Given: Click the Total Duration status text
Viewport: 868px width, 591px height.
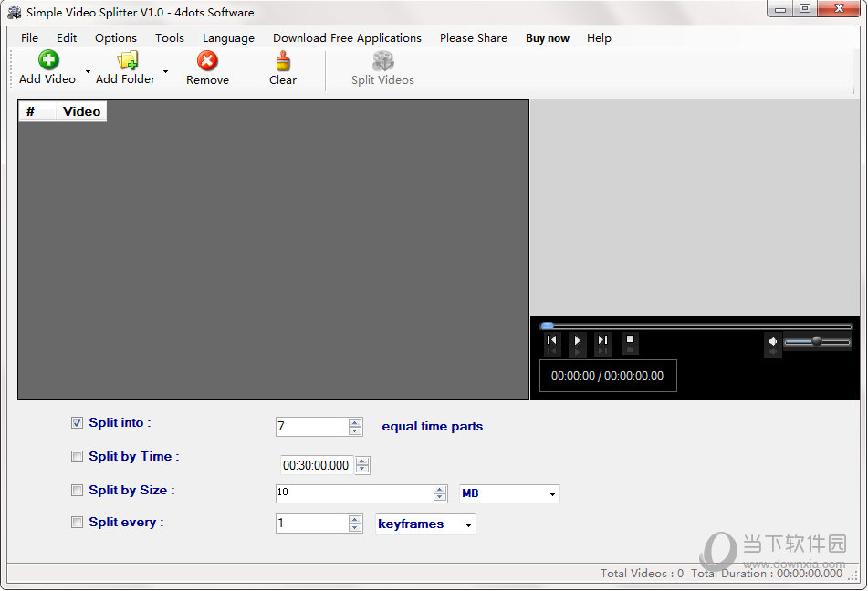Looking at the screenshot, I should click(767, 574).
